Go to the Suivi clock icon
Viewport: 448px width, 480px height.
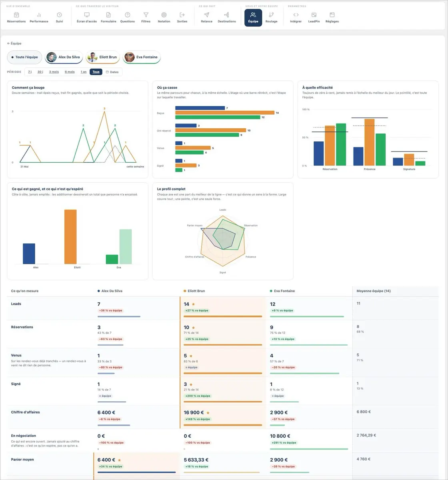(x=59, y=15)
